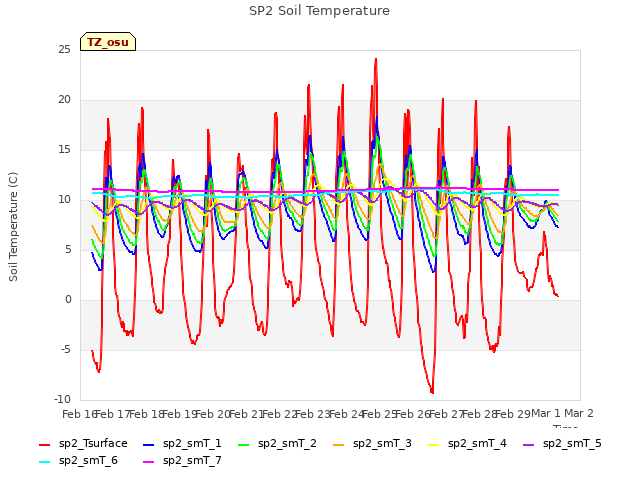Click the yellow sp2_smT_4 legend swatch
Image resolution: width=640 pixels, height=480 pixels.
click(433, 444)
